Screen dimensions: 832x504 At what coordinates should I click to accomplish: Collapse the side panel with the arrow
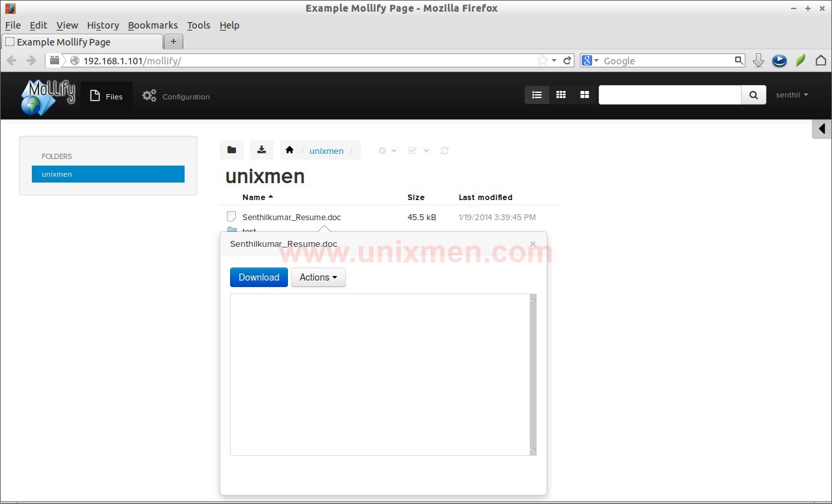[822, 129]
